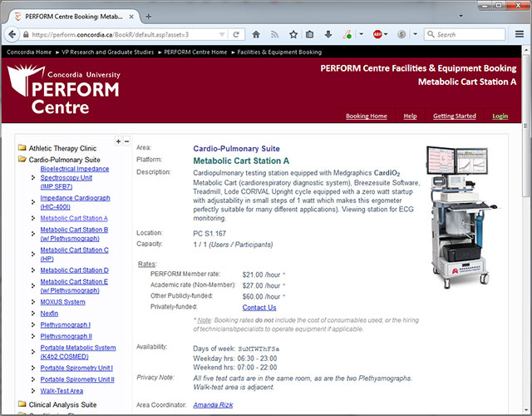The image size is (532, 416).
Task: Click the Adblock Plus icon
Action: click(x=377, y=35)
